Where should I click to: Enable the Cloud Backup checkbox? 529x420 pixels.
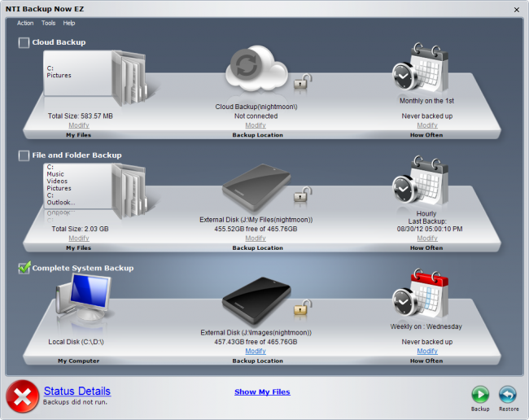[24, 43]
